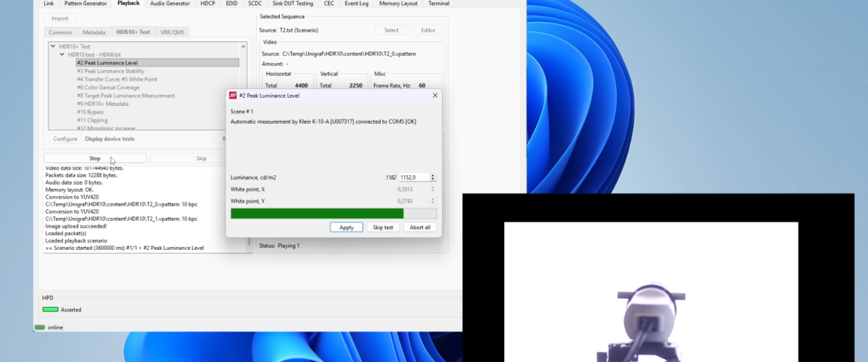Click the green online status indicator
This screenshot has width=868, height=362.
coord(41,327)
